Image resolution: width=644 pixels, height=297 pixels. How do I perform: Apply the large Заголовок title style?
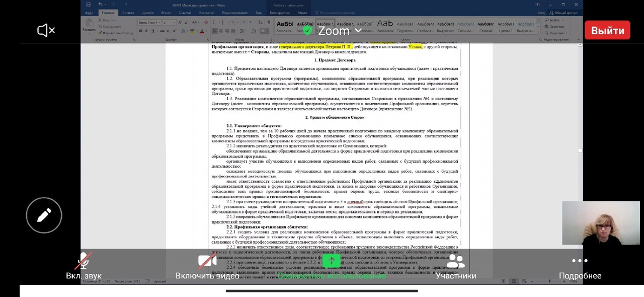tap(385, 26)
